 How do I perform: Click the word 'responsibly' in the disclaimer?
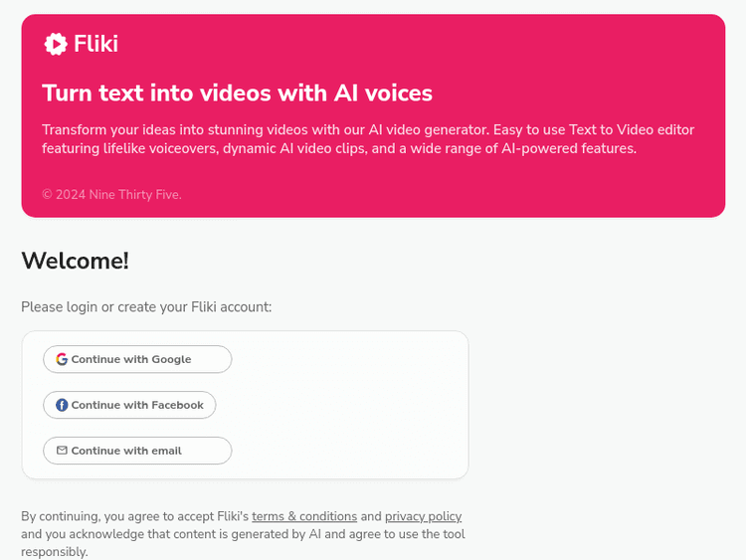55,551
